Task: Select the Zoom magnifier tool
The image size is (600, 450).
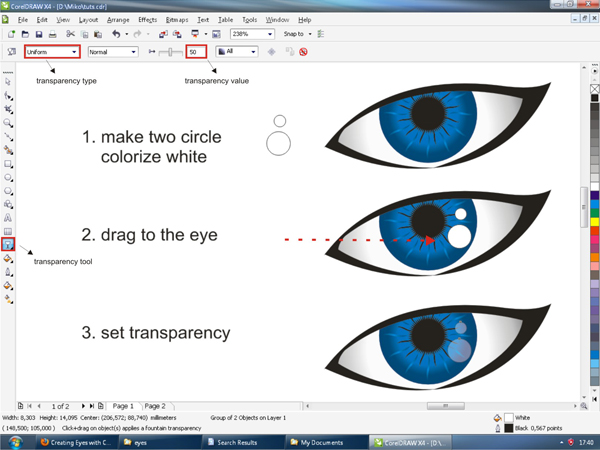Action: point(8,123)
